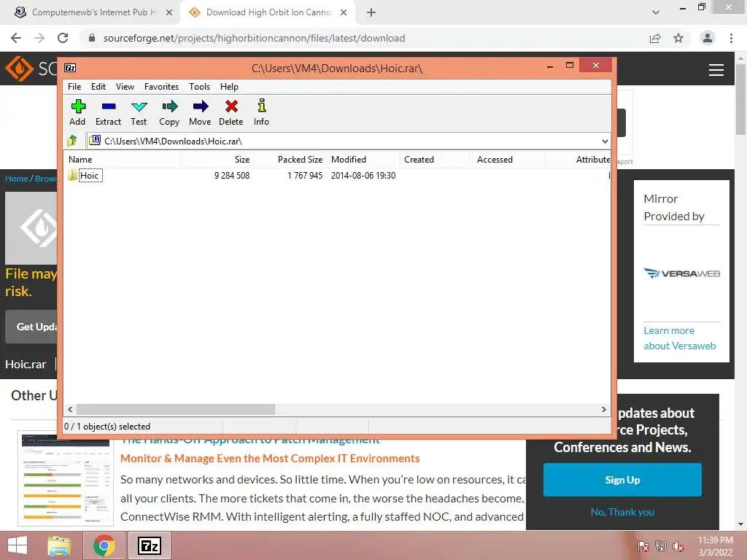Open the Favorites menu
Image resolution: width=747 pixels, height=560 pixels.
point(161,87)
